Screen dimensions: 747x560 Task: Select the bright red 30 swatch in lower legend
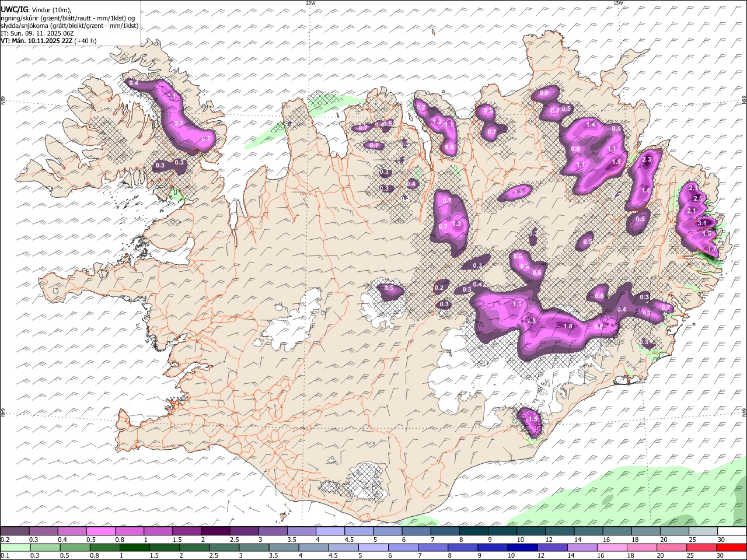[x=731, y=548]
